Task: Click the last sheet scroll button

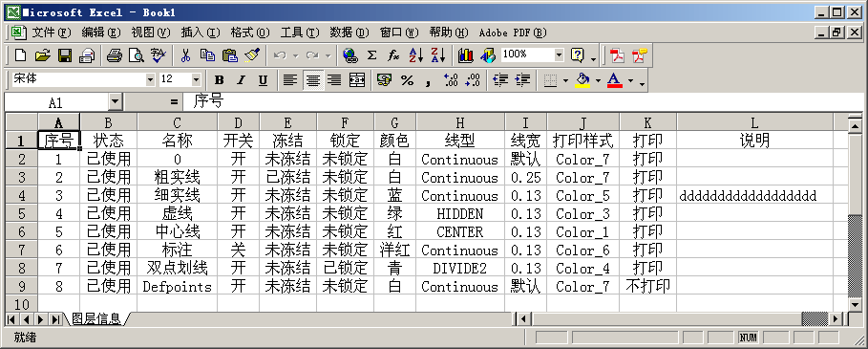Action: pyautogui.click(x=55, y=319)
